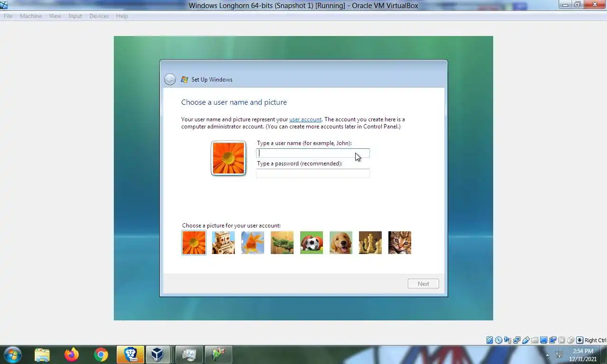Open the user account help link
Image resolution: width=607 pixels, height=364 pixels.
click(305, 119)
